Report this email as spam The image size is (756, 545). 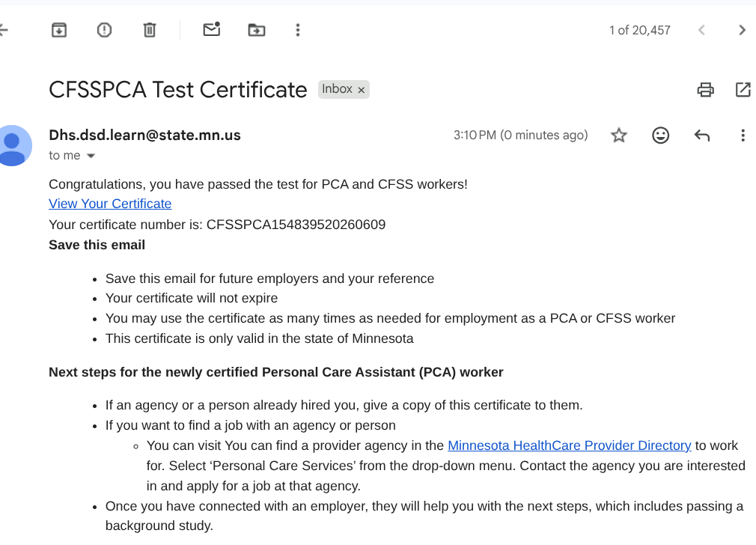click(104, 30)
